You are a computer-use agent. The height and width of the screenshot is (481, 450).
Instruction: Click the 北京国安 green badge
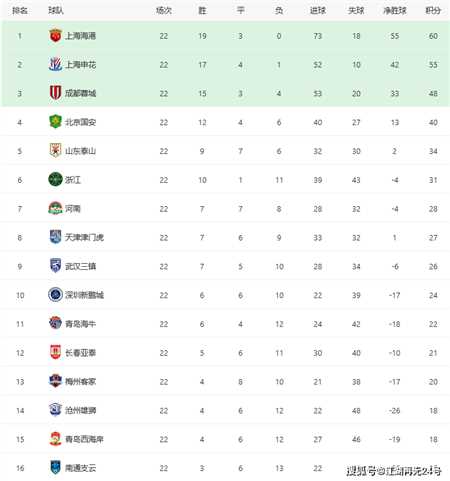pos(55,122)
